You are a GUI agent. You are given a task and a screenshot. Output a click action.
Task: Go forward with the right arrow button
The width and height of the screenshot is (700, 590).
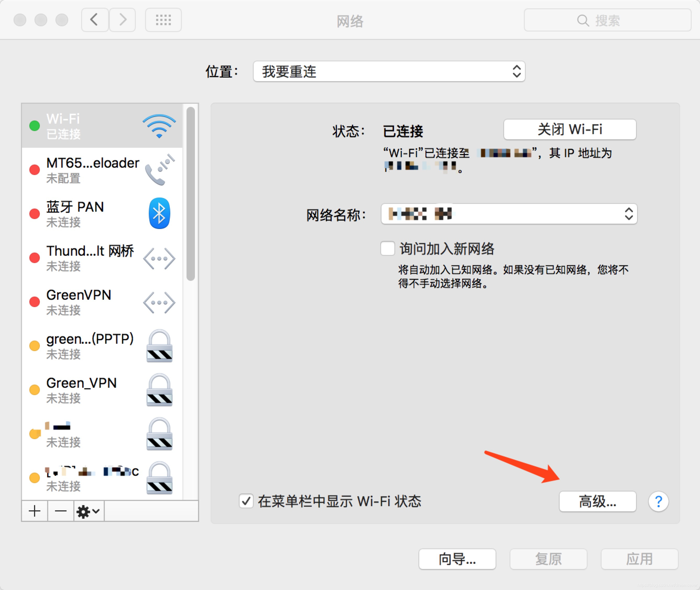[122, 20]
